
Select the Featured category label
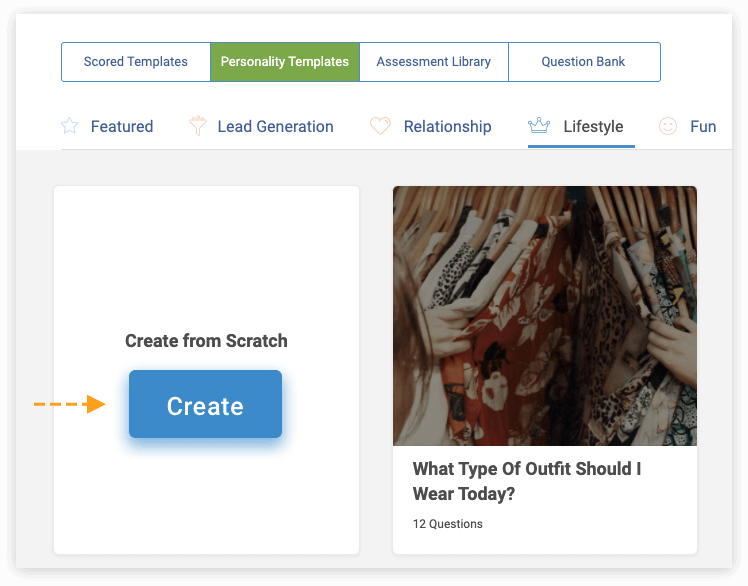pos(122,126)
